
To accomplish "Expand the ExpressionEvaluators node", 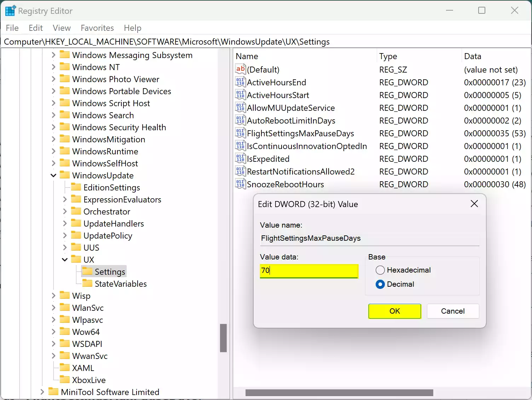I will [65, 199].
